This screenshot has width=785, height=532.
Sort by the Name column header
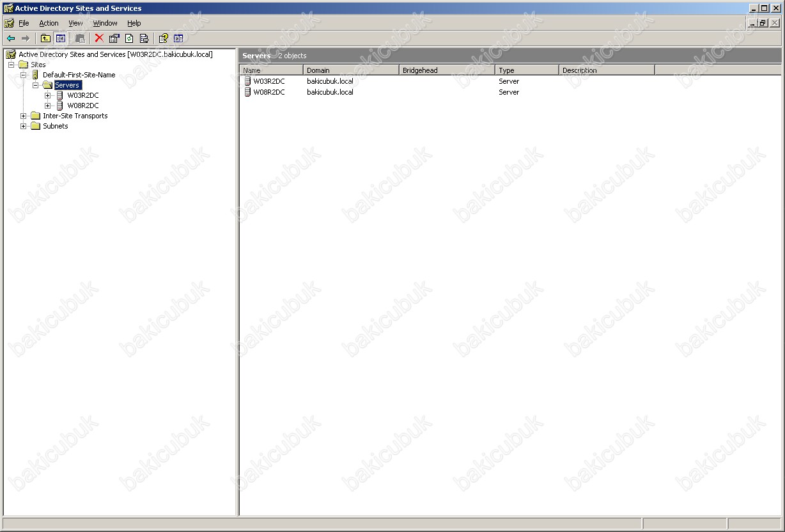270,70
